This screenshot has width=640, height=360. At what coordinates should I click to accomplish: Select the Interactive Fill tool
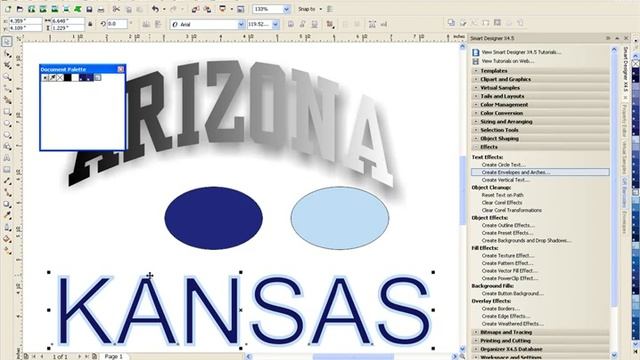coord(7,250)
